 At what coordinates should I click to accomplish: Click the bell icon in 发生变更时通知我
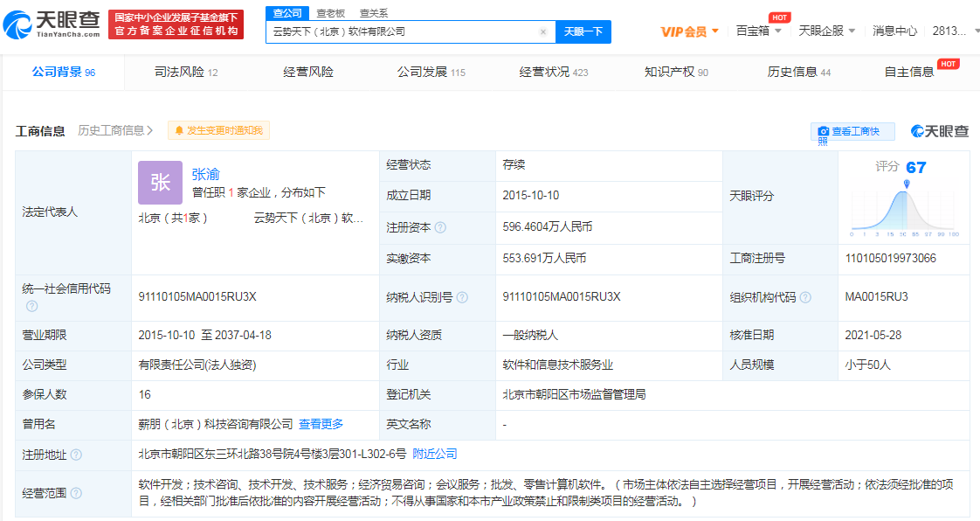click(179, 131)
